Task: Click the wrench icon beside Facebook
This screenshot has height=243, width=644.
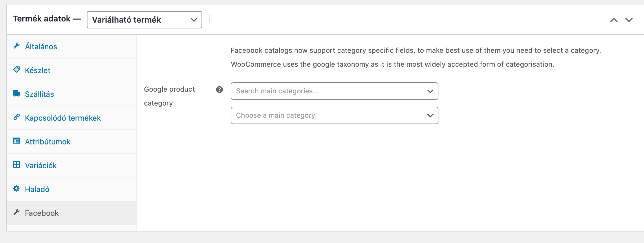Action: [x=17, y=212]
